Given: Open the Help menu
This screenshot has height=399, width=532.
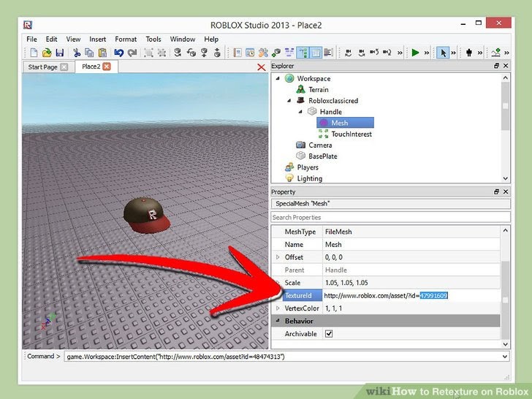Looking at the screenshot, I should (x=211, y=39).
